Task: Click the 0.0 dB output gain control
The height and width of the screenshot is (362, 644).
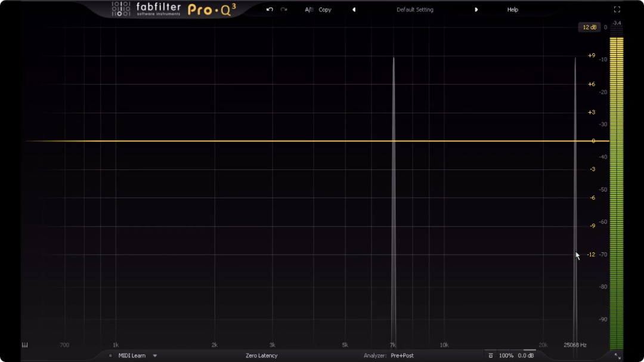Action: click(526, 355)
